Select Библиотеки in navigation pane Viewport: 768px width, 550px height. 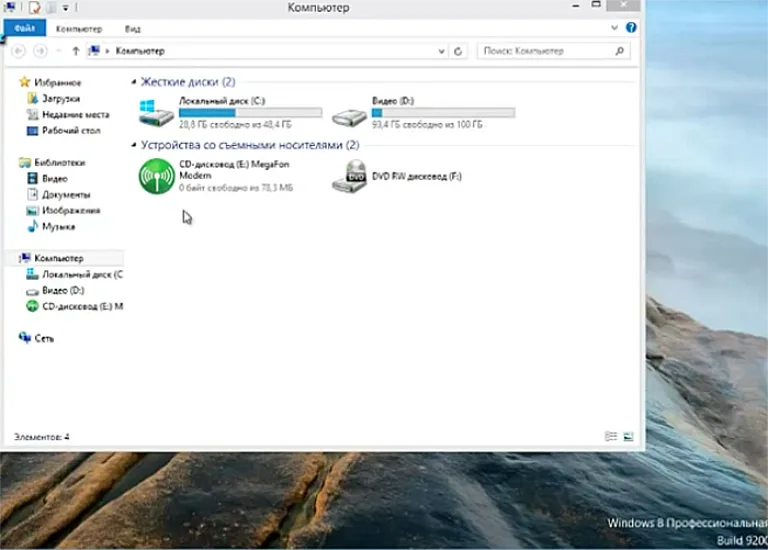pyautogui.click(x=60, y=163)
